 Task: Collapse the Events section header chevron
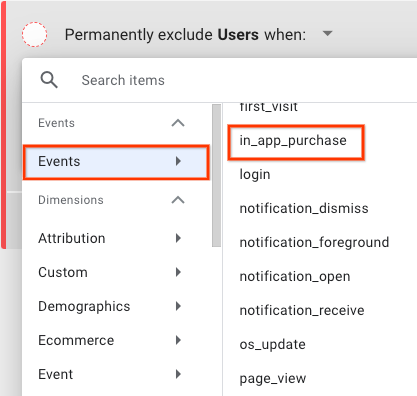(x=178, y=123)
